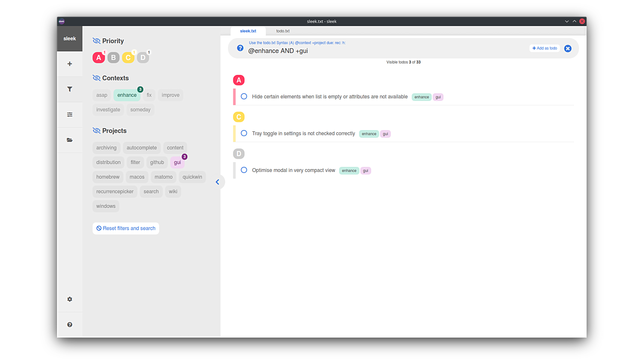The width and height of the screenshot is (644, 362).
Task: Click the 'Visible todos 3 of 33' counter
Action: click(403, 62)
